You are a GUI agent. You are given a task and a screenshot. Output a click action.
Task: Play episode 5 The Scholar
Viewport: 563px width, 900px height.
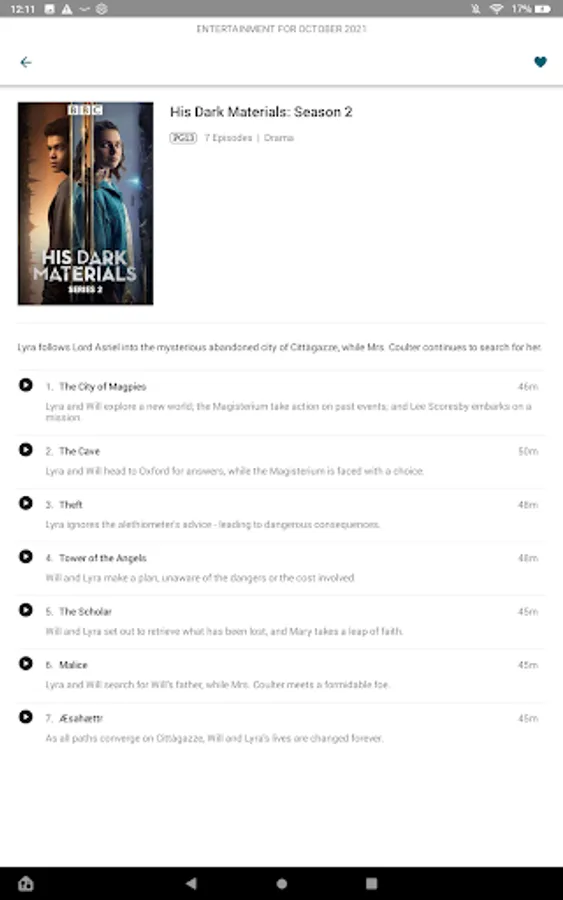click(26, 610)
